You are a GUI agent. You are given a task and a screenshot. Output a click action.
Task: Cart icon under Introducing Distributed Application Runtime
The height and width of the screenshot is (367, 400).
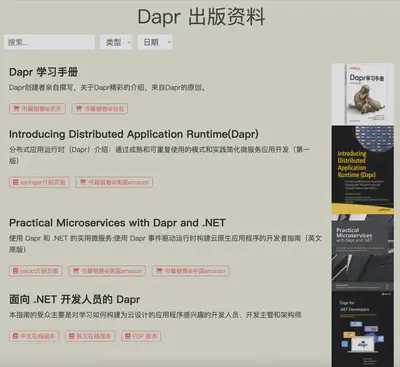click(83, 182)
